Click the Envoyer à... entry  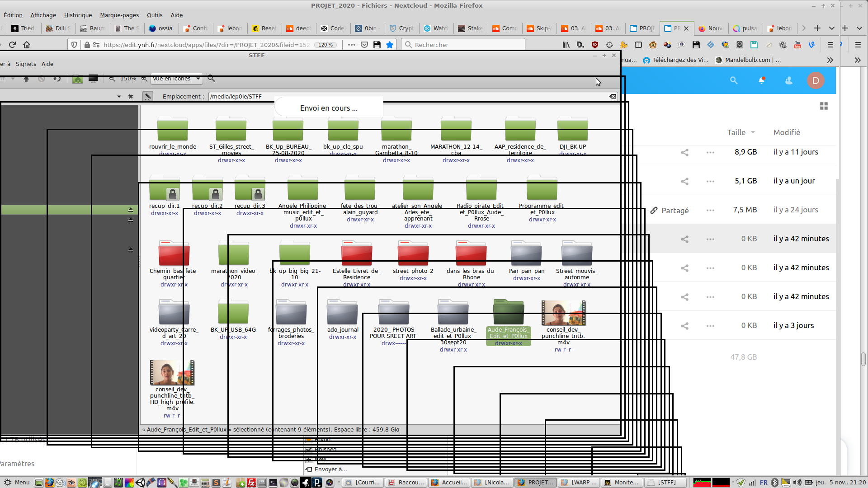tap(330, 469)
